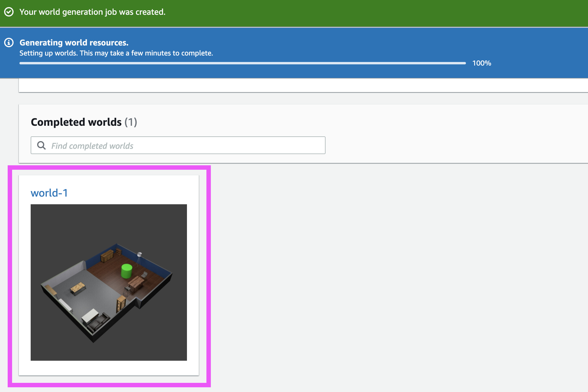The height and width of the screenshot is (392, 588).
Task: Click the magnifier search icon
Action: tap(41, 145)
